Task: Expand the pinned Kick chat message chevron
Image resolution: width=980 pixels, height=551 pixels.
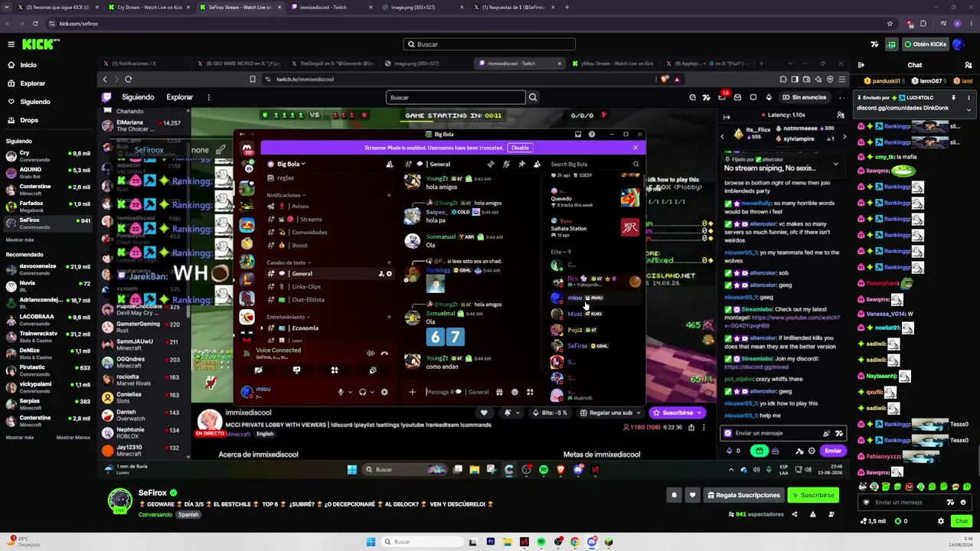Action: pyautogui.click(x=969, y=109)
